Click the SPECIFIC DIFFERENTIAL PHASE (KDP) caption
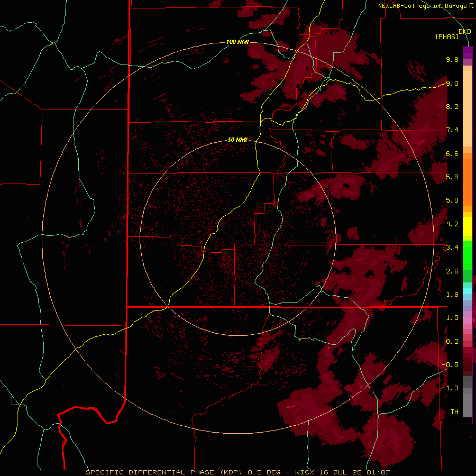The height and width of the screenshot is (476, 476). coord(165,472)
